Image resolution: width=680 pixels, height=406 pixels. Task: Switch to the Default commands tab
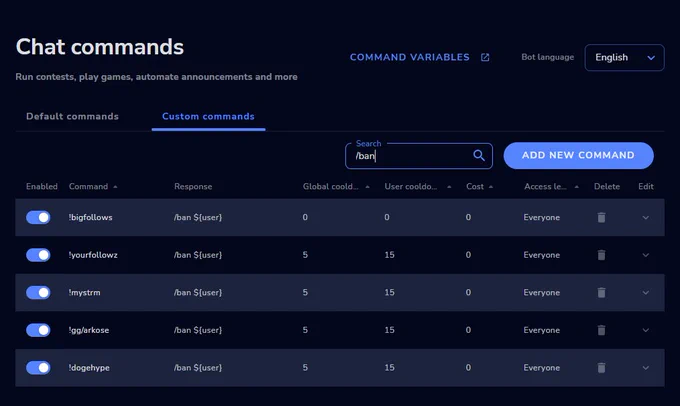[72, 116]
